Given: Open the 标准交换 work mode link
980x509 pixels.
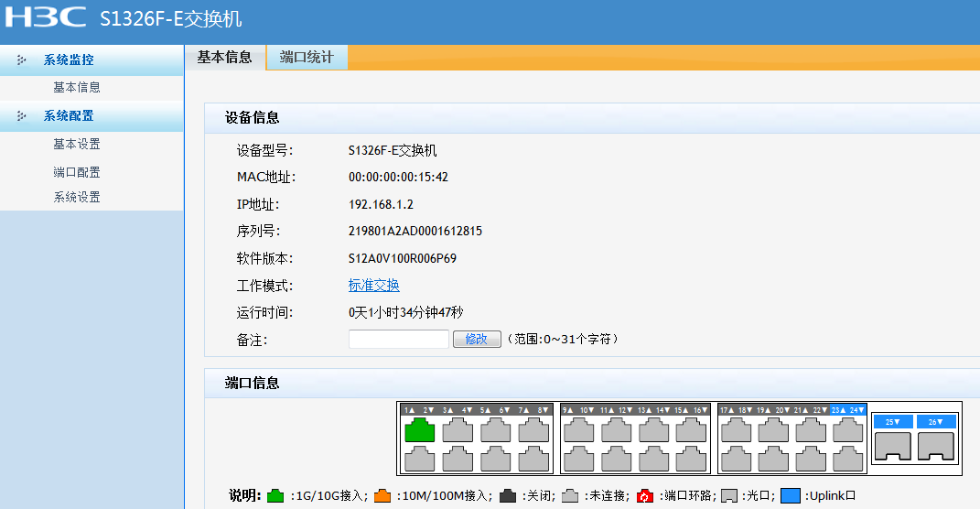Looking at the screenshot, I should (373, 286).
